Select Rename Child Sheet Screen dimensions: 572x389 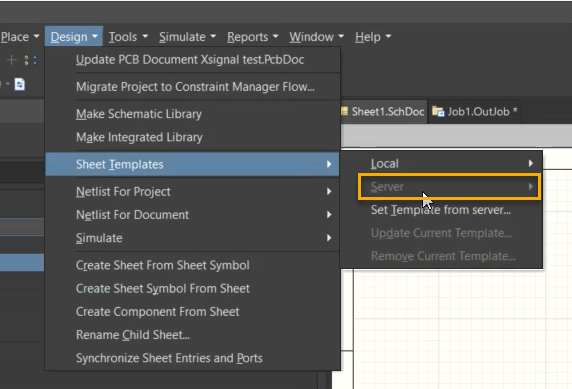click(x=193, y=335)
